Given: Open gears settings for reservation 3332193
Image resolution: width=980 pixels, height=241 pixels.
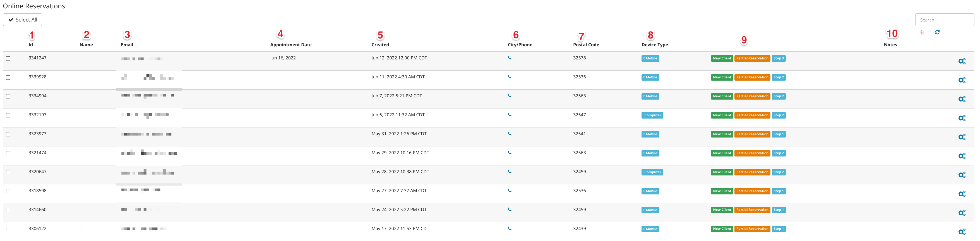Looking at the screenshot, I should 962,118.
